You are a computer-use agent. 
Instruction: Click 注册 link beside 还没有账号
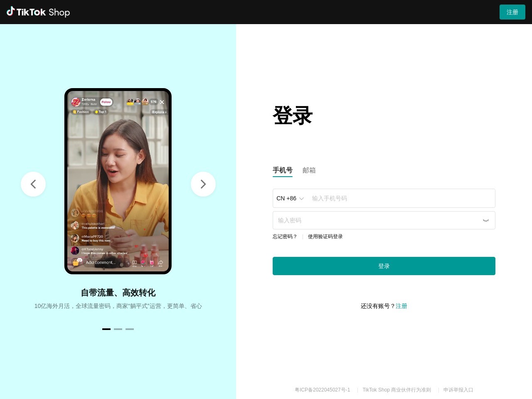(401, 306)
